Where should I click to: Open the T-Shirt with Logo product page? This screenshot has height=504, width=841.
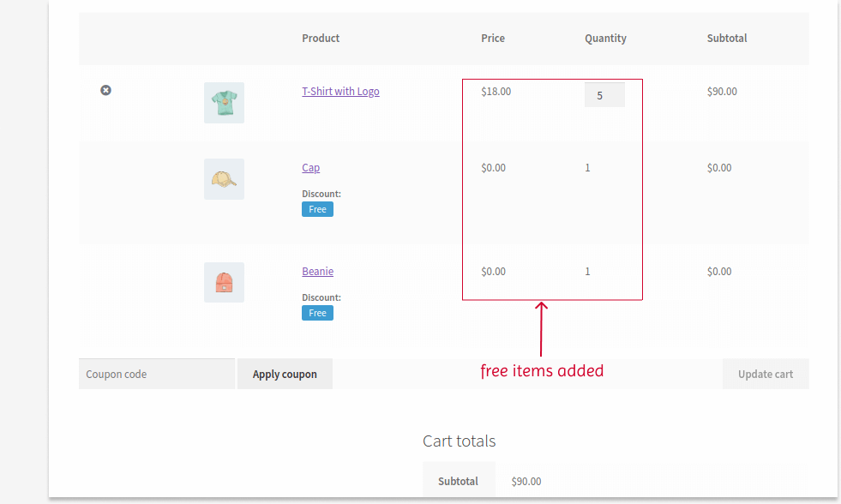[340, 91]
